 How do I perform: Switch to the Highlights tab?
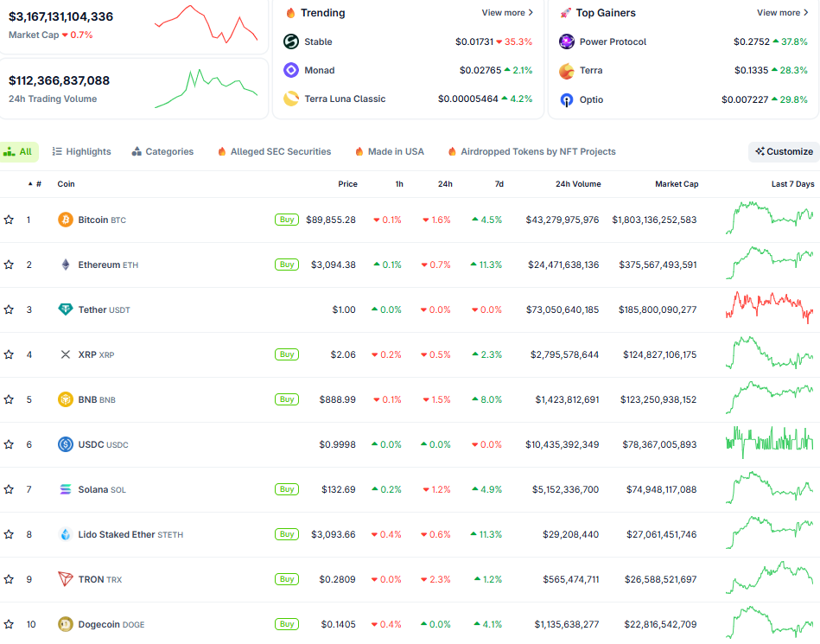coord(82,151)
